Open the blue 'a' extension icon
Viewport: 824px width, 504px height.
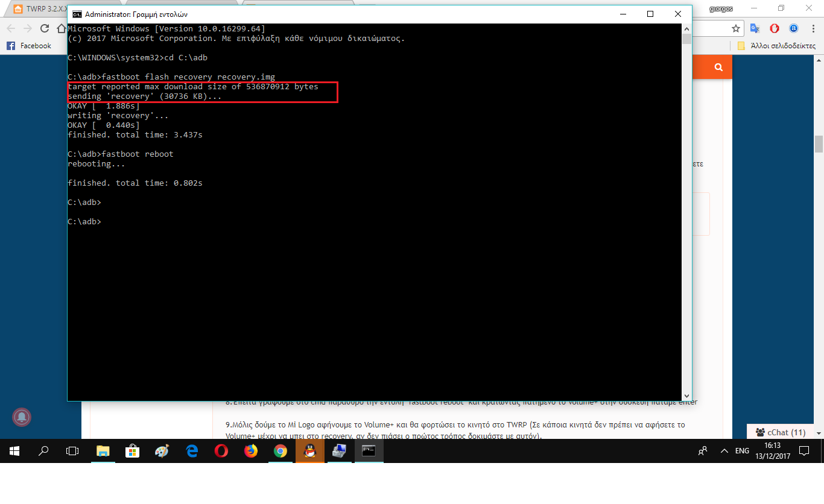tap(794, 28)
